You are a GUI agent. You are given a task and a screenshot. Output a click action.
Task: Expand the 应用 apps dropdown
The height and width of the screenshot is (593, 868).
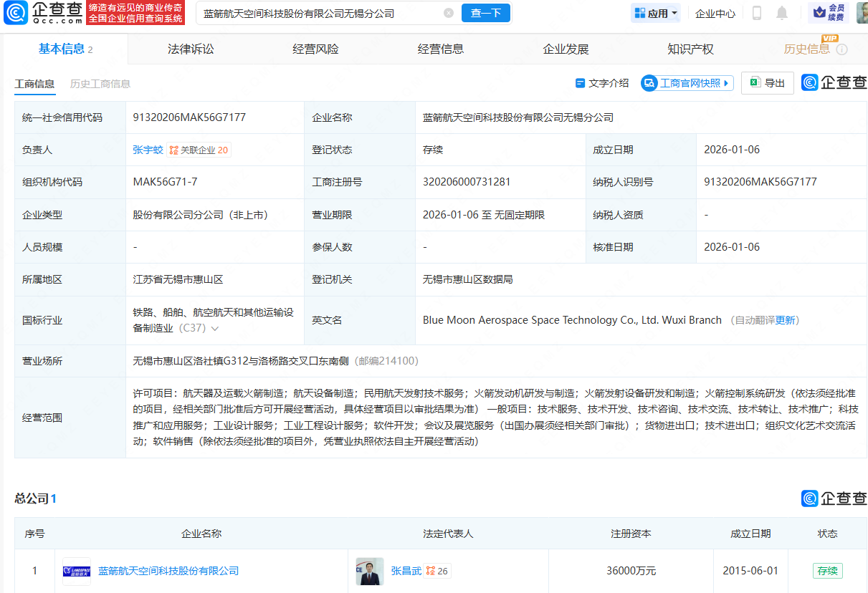(x=656, y=13)
